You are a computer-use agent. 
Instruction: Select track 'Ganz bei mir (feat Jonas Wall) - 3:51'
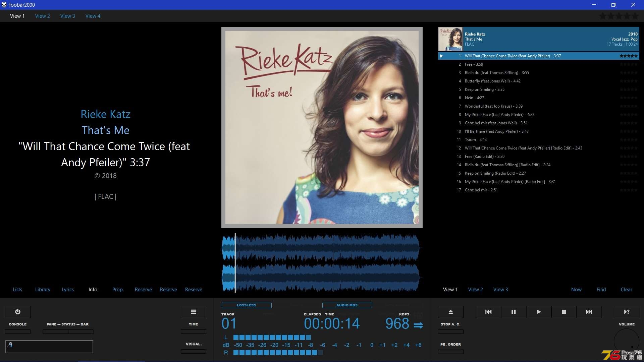[x=539, y=123]
